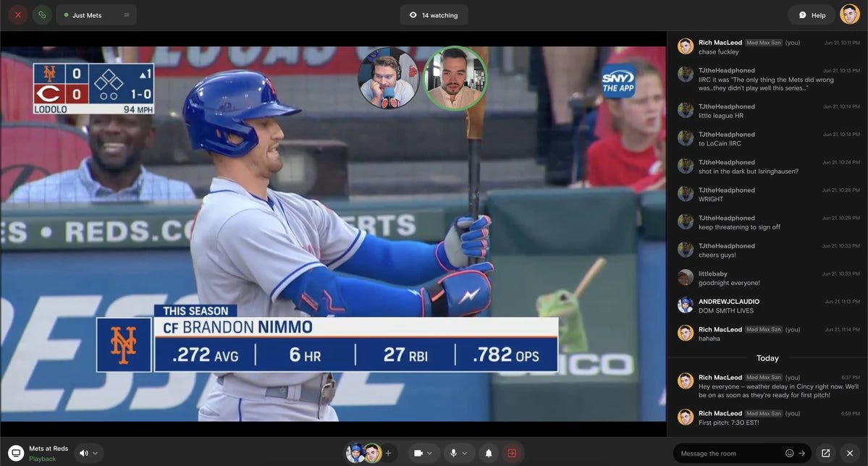Mute the stream volume speaker icon
The height and width of the screenshot is (466, 868).
[x=83, y=453]
